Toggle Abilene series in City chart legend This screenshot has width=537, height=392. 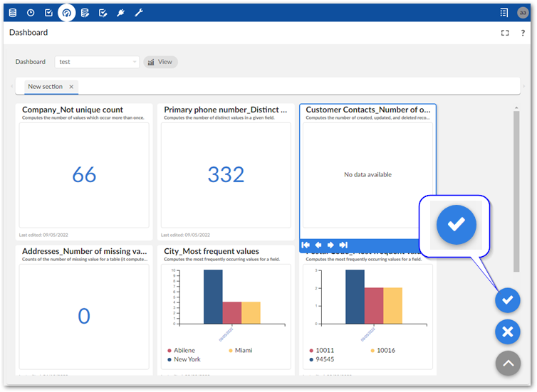point(182,350)
